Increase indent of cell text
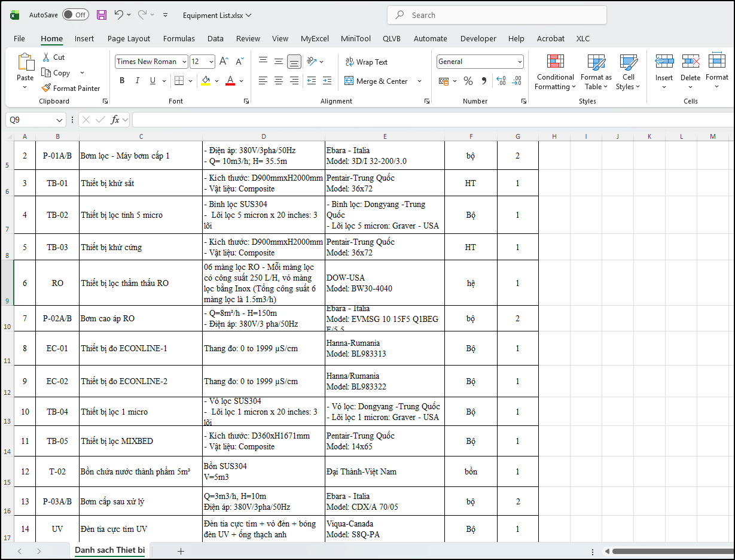735x560 pixels. [327, 81]
